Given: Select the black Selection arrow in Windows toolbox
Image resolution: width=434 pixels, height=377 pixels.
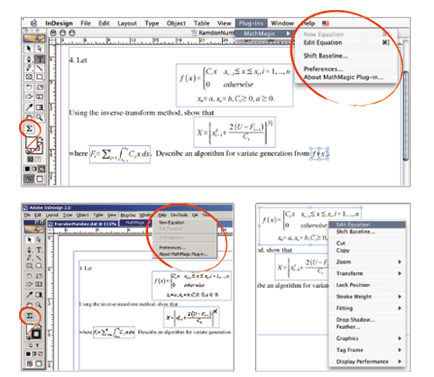Looking at the screenshot, I should click(30, 239).
